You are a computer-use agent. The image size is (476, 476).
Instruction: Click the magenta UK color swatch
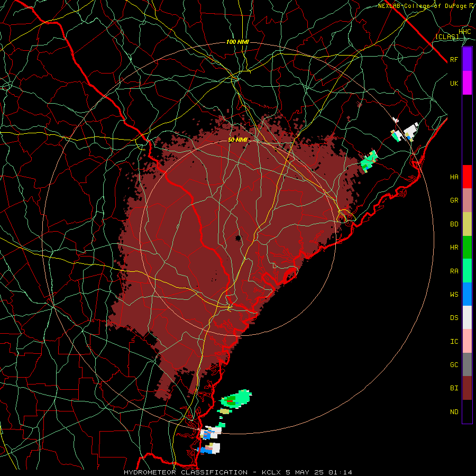[467, 83]
